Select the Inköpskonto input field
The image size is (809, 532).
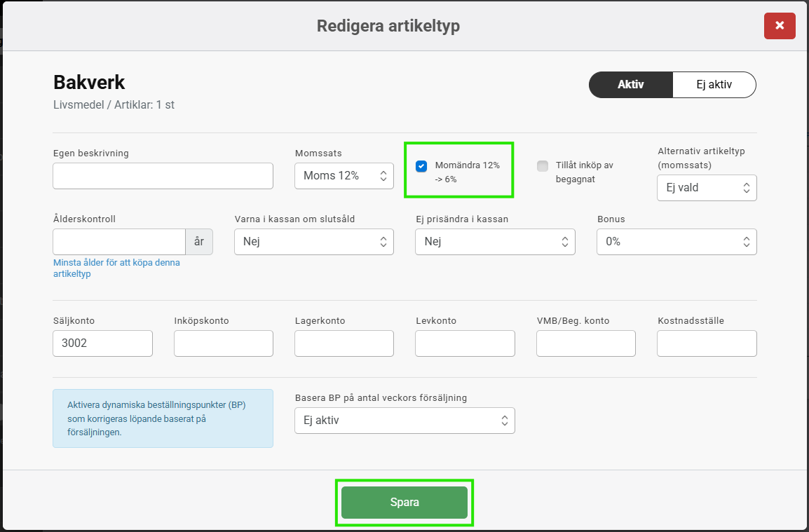[223, 343]
